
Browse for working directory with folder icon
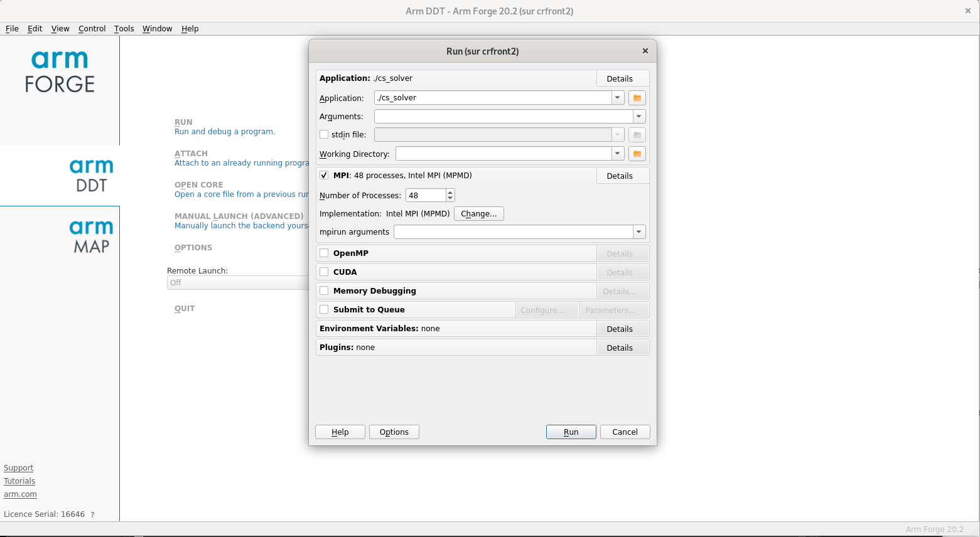tap(637, 154)
